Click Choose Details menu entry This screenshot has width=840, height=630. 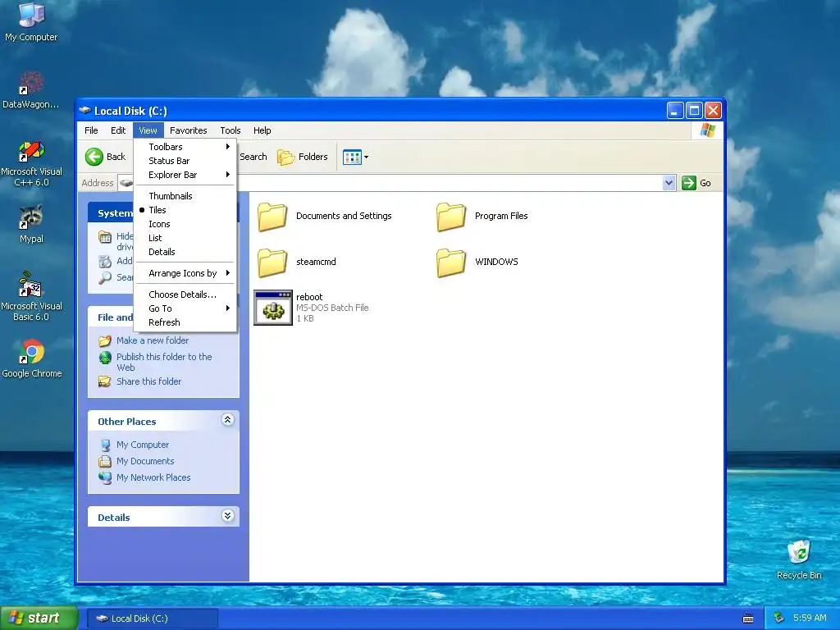[185, 294]
